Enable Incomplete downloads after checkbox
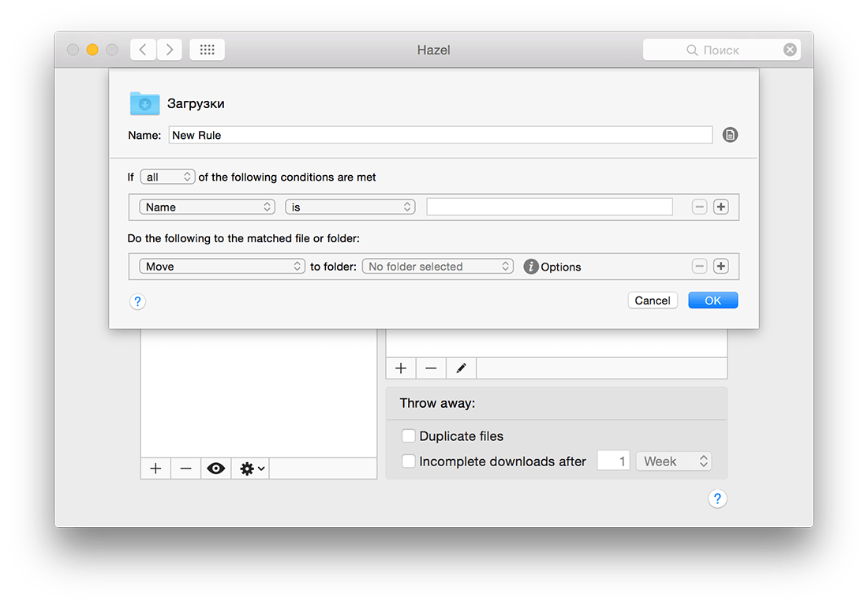868x605 pixels. [409, 461]
